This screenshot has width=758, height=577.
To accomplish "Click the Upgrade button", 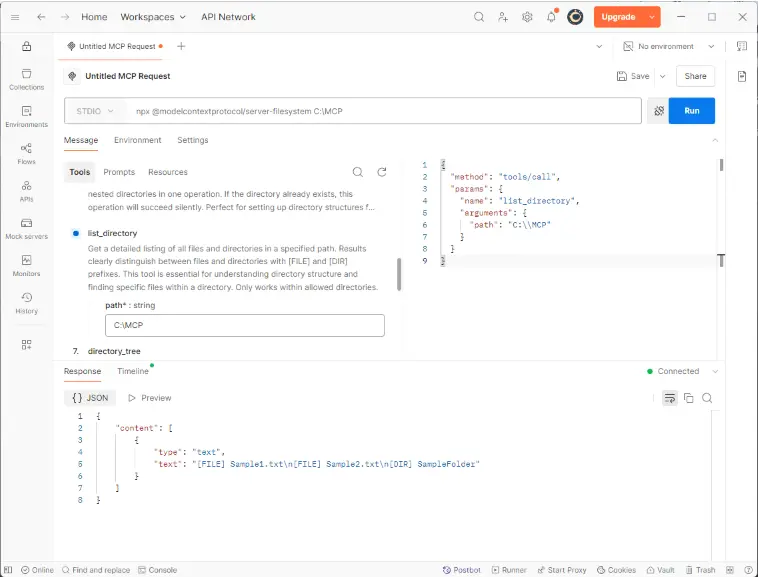I will (x=620, y=17).
